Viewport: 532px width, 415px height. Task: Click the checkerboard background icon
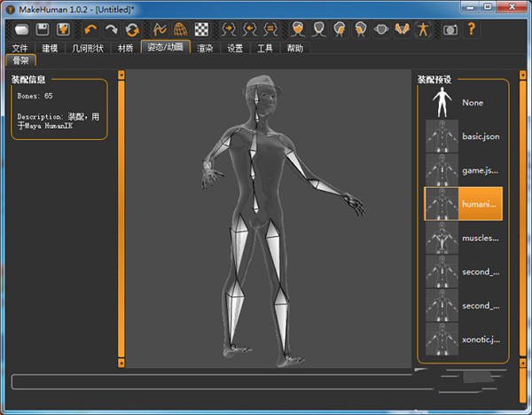pyautogui.click(x=202, y=29)
